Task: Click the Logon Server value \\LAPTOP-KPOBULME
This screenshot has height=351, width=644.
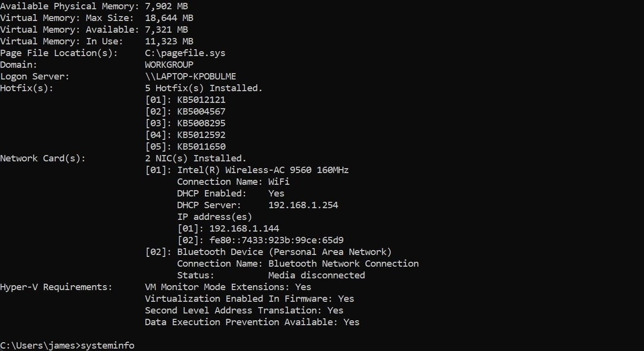Action: (190, 77)
